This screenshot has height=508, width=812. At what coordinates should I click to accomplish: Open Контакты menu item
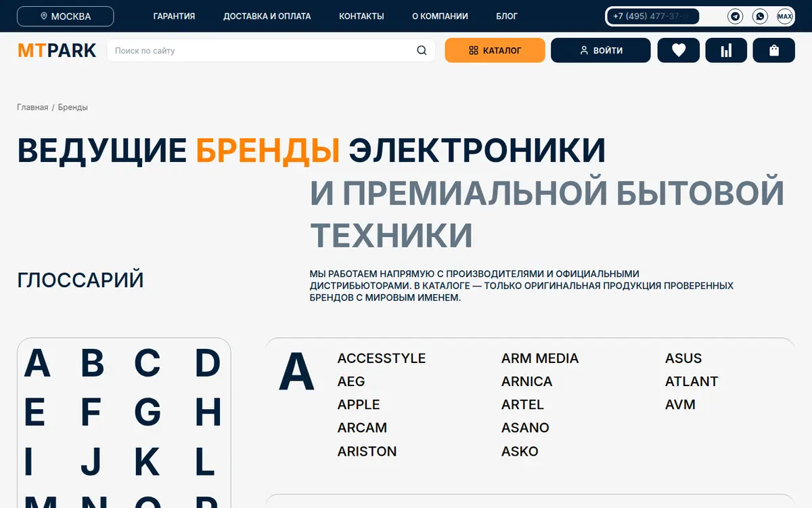point(361,16)
